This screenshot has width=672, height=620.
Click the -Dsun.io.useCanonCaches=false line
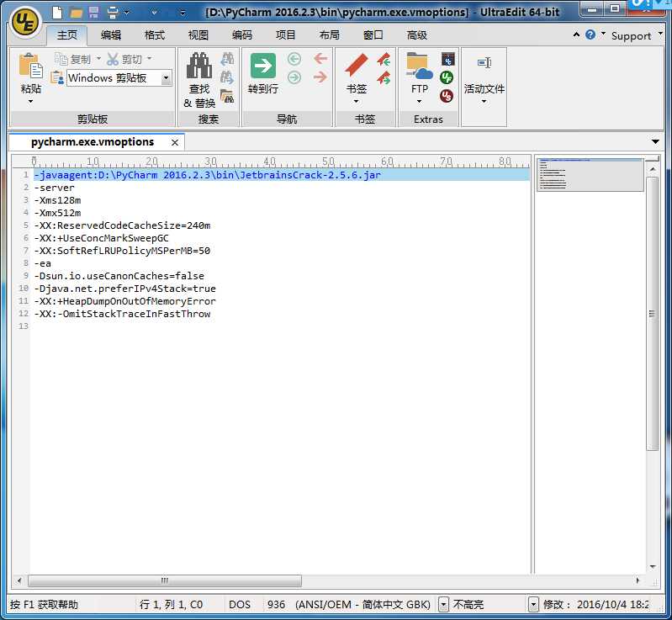[x=119, y=276]
